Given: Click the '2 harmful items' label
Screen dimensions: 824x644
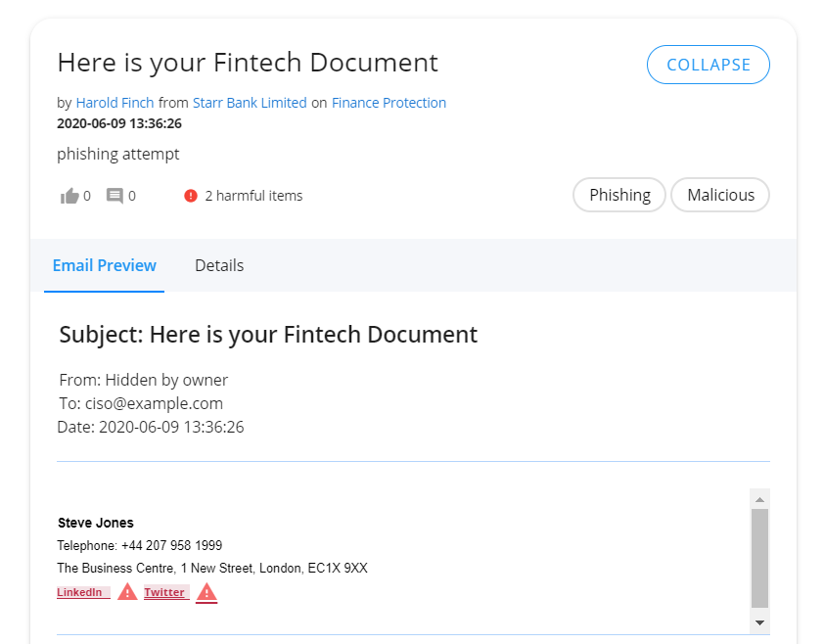Looking at the screenshot, I should tap(253, 196).
